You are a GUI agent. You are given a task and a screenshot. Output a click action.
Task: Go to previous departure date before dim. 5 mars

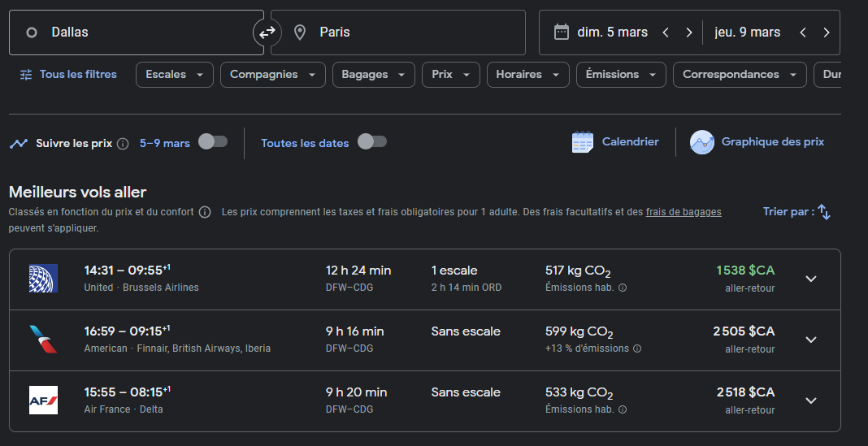(x=666, y=32)
